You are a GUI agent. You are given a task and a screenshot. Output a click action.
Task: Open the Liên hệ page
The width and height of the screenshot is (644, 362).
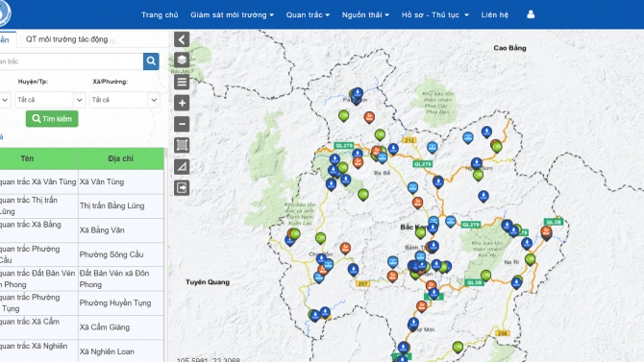(494, 14)
